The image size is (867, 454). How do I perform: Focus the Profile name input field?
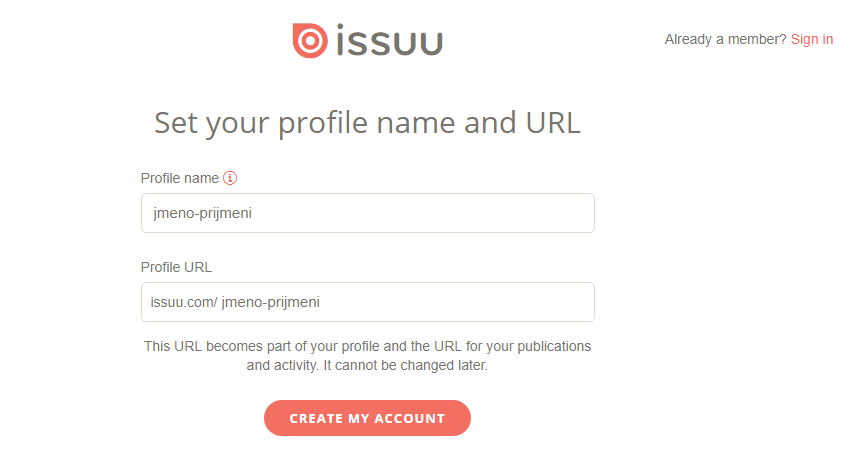tap(367, 213)
